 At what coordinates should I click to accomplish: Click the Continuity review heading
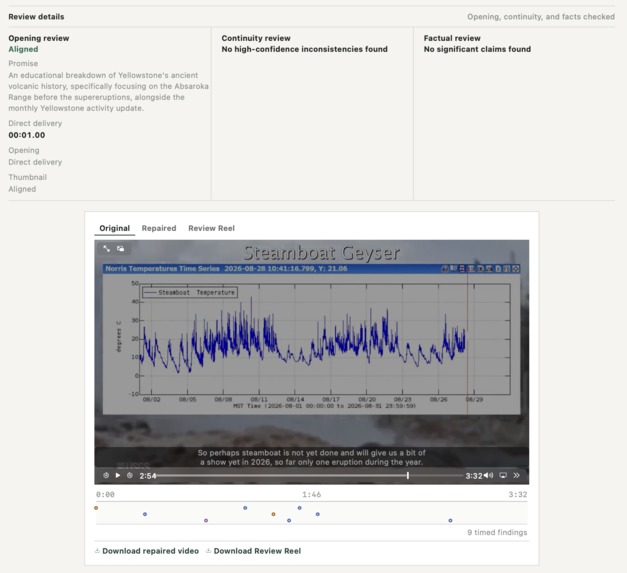pyautogui.click(x=256, y=38)
